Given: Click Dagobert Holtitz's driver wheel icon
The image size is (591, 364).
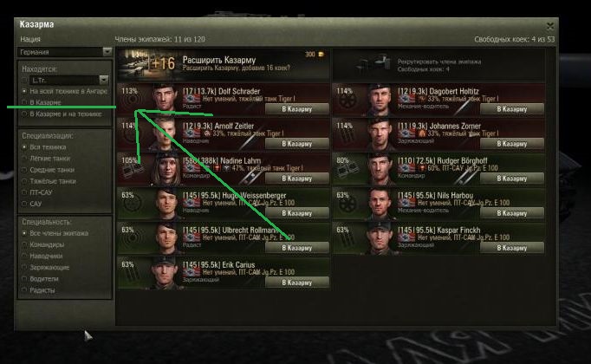Looking at the screenshot, I should click(x=346, y=101).
